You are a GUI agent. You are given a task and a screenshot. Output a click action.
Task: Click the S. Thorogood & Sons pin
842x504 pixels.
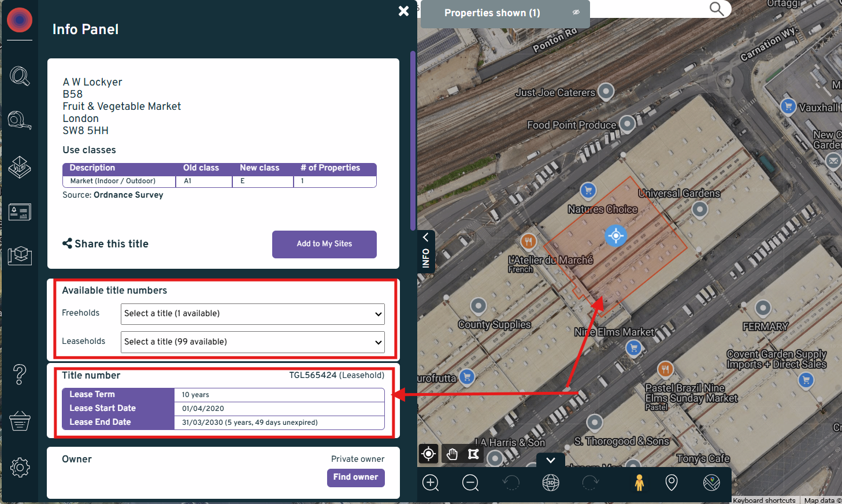[595, 422]
